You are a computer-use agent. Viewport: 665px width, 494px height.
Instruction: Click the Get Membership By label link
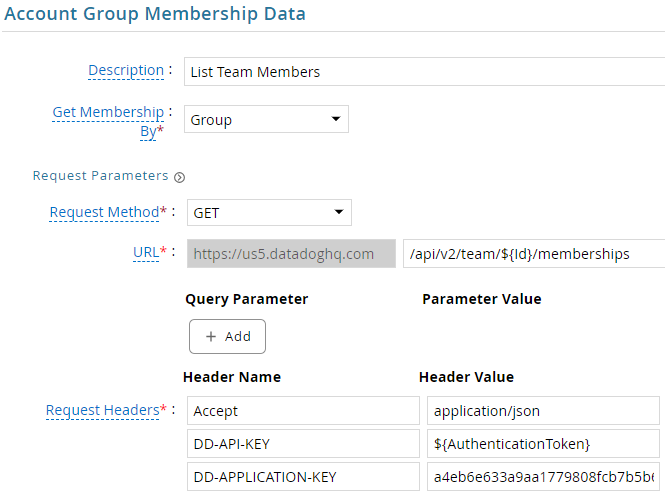coord(108,122)
